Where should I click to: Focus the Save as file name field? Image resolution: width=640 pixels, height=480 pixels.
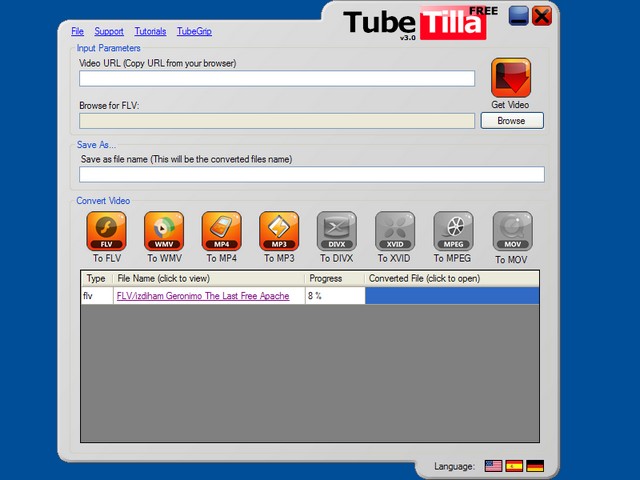tap(311, 174)
